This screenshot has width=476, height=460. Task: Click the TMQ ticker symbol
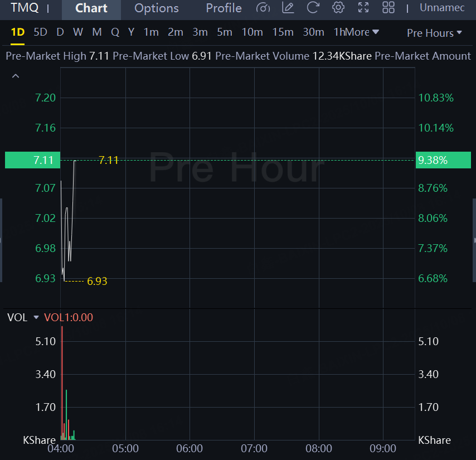[x=25, y=8]
